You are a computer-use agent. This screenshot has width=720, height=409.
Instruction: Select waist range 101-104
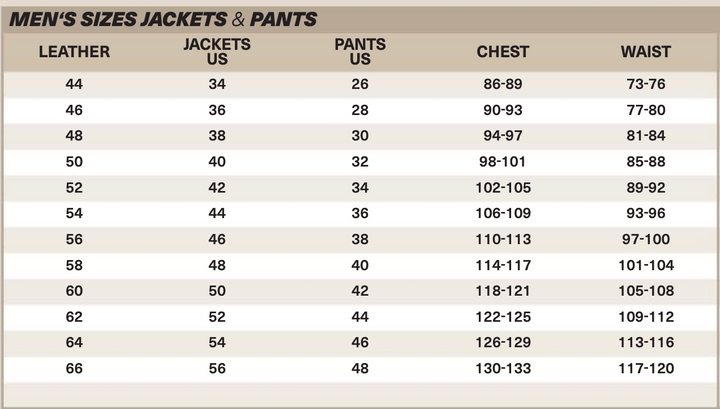pyautogui.click(x=645, y=265)
